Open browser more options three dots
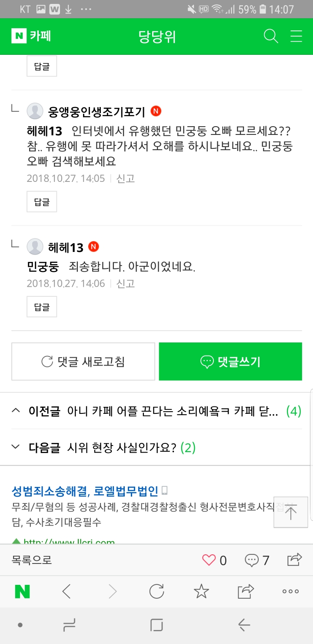The height and width of the screenshot is (644, 313). pos(290,591)
